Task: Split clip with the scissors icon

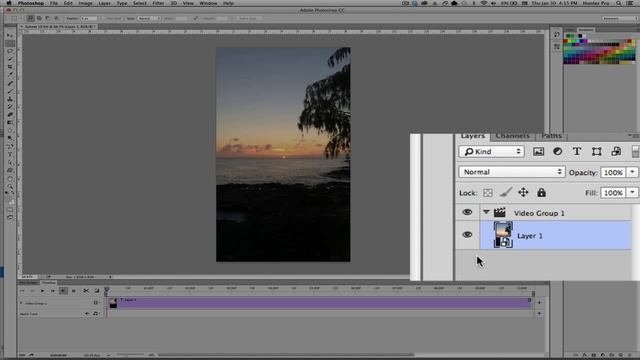Action: coord(86,291)
